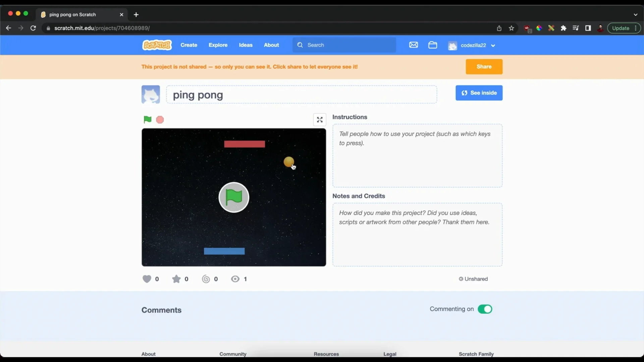Open the Create menu item
Screen dimensions: 644x362
(x=189, y=45)
